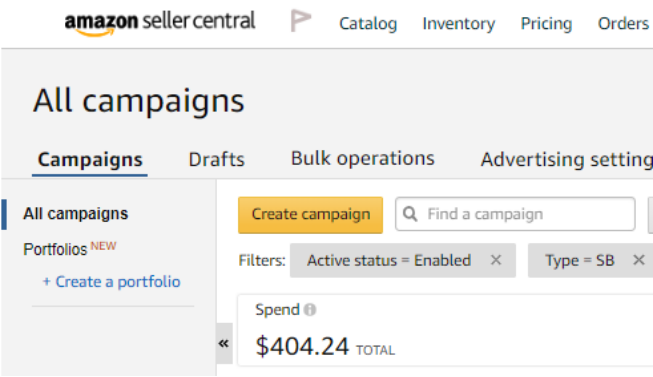Open the Orders menu
653x377 pixels.
(x=623, y=23)
